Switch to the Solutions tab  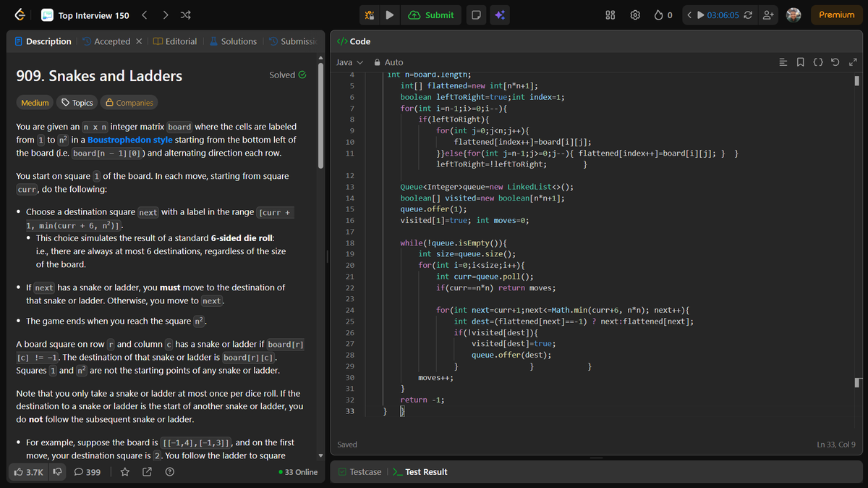pyautogui.click(x=233, y=41)
